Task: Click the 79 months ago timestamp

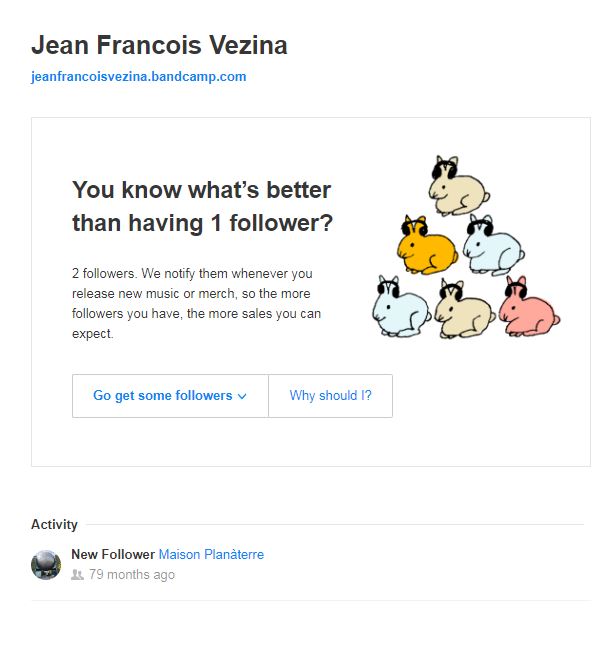Action: 132,575
